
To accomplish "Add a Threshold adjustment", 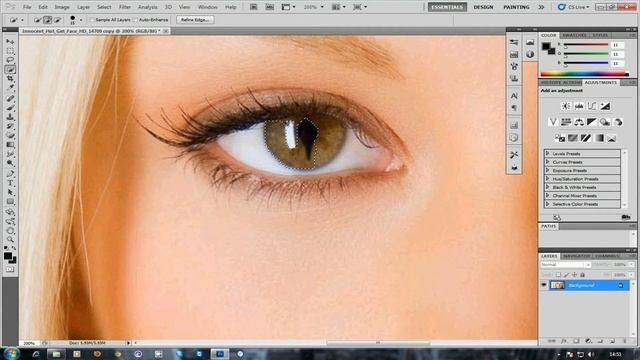I will coord(586,138).
